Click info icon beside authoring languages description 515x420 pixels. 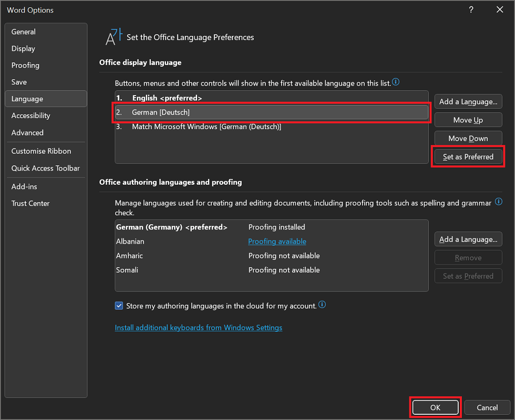499,202
